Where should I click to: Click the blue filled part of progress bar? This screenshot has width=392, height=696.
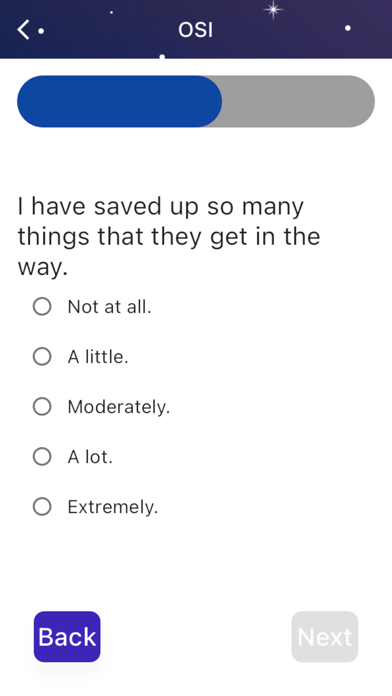tap(119, 102)
